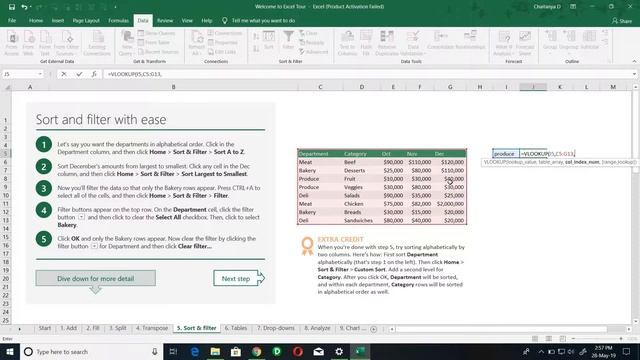The width and height of the screenshot is (640, 360).
Task: Open the '7. Drop-downs' sheet tab
Action: 276,328
